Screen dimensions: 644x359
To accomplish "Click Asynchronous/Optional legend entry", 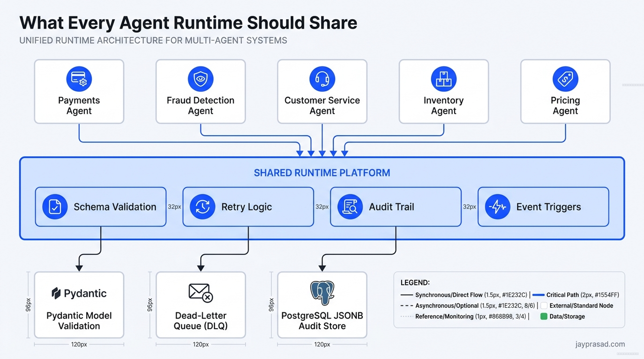I will [x=475, y=306].
